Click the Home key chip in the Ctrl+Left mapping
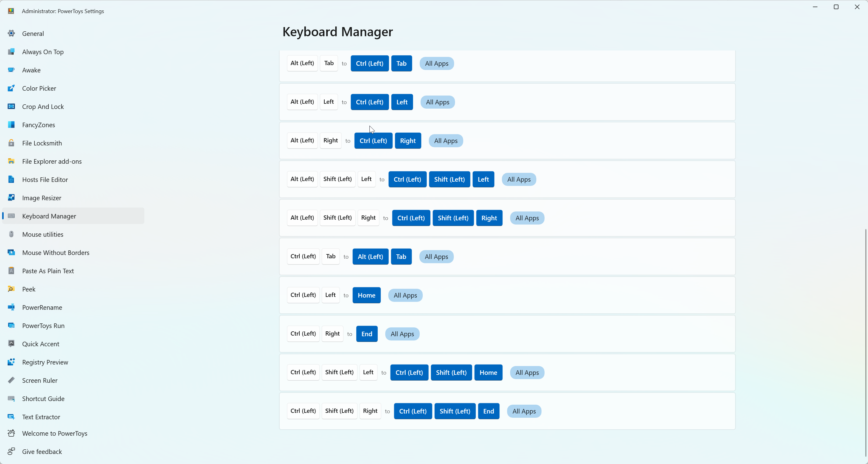The width and height of the screenshot is (868, 464). coord(366,295)
